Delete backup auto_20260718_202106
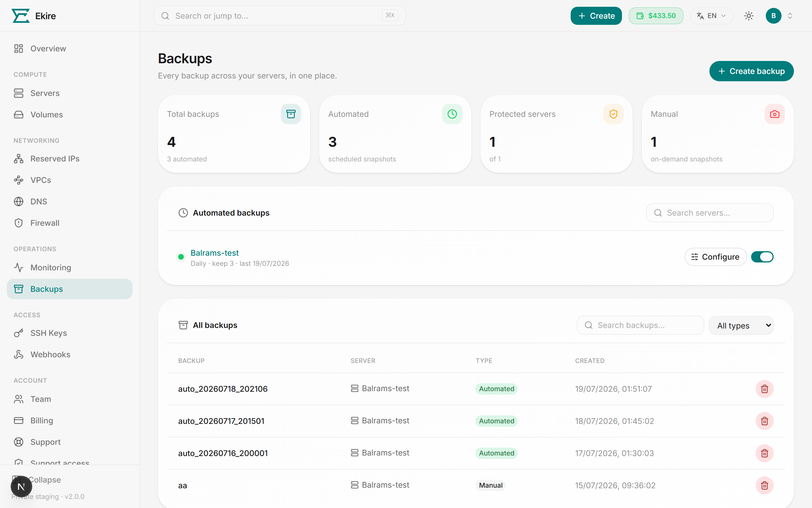 click(764, 389)
